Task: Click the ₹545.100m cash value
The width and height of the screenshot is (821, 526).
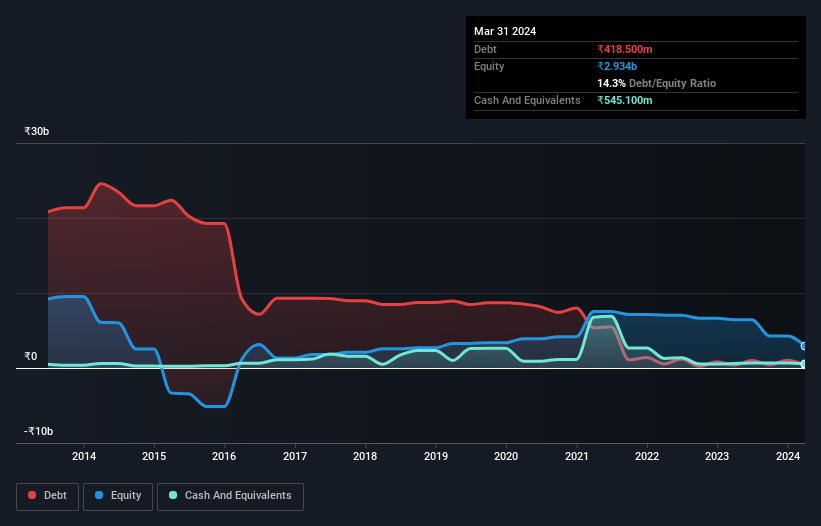Action: tap(625, 100)
